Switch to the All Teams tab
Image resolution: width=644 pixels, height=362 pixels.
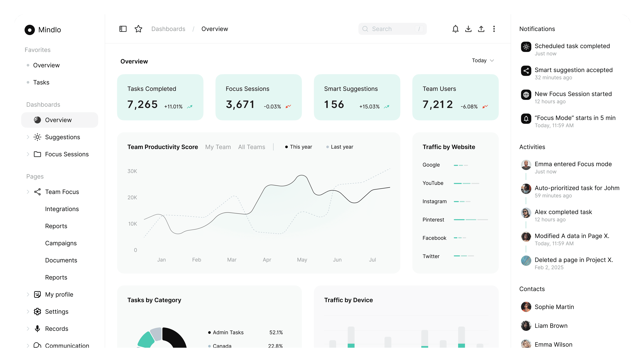pos(251,147)
